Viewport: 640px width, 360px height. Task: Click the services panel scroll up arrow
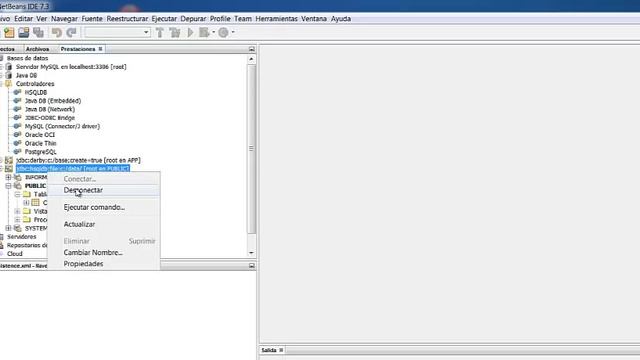point(251,59)
